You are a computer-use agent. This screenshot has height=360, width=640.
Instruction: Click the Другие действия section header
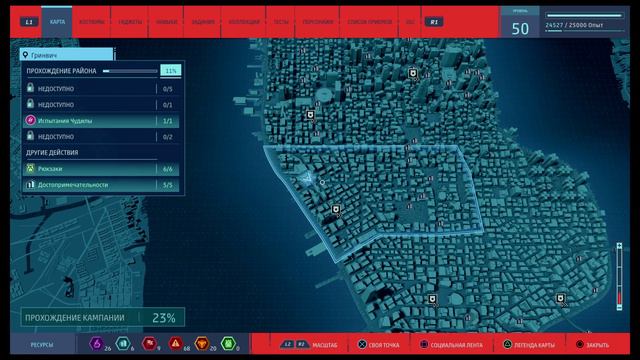pyautogui.click(x=52, y=153)
